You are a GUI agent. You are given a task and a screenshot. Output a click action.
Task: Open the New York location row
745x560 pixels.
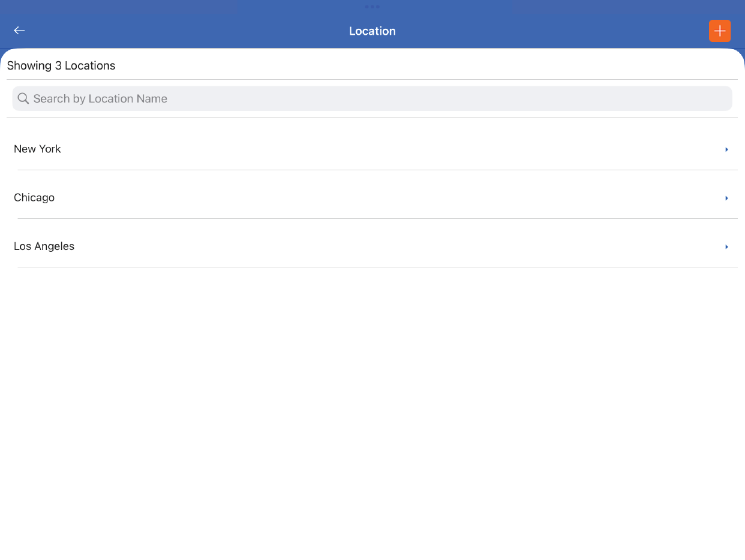pyautogui.click(x=372, y=149)
